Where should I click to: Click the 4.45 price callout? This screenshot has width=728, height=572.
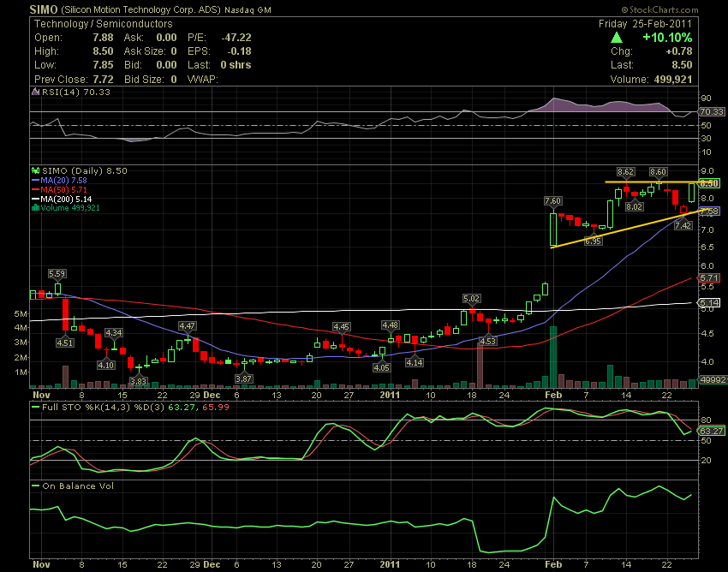click(x=341, y=327)
